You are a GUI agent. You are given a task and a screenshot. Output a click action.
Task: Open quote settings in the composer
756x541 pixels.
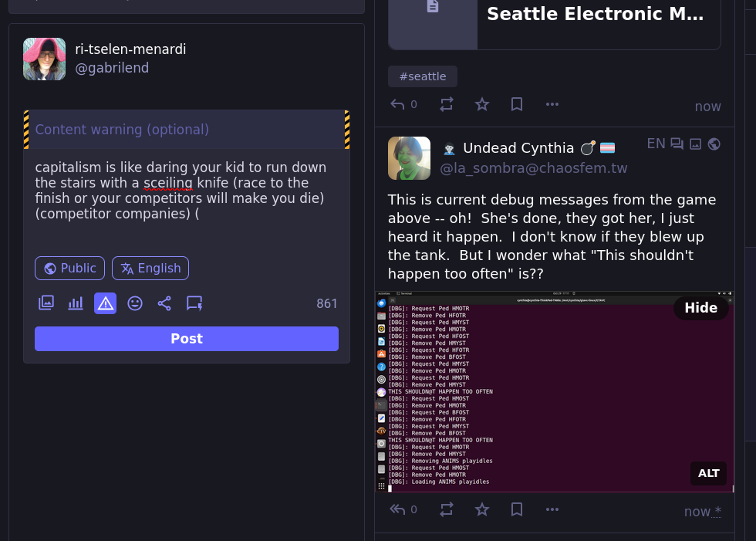click(194, 303)
